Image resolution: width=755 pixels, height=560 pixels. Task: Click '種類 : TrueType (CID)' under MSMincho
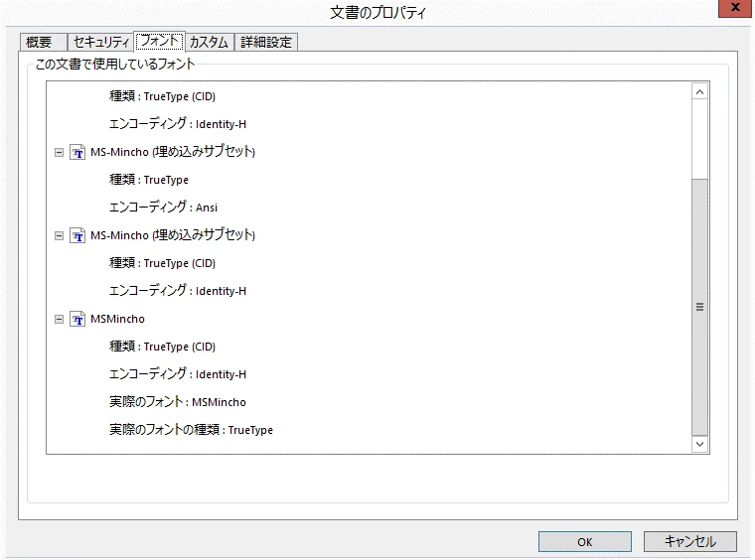click(162, 347)
